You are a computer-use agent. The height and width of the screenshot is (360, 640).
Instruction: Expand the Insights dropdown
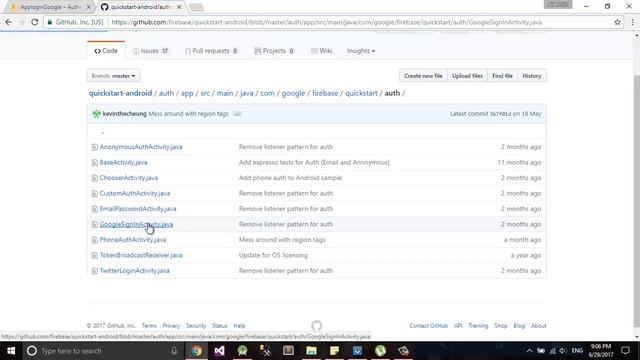point(361,51)
